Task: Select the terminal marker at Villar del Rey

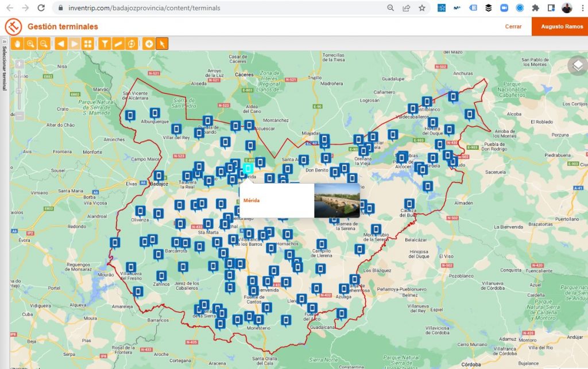Action: tap(176, 130)
